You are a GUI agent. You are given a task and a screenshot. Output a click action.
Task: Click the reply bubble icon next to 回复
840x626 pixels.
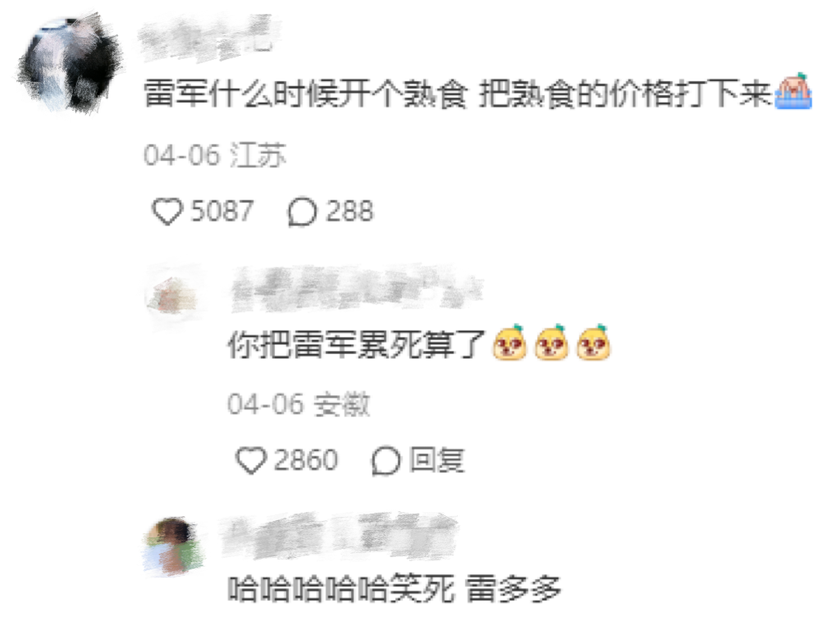point(386,461)
